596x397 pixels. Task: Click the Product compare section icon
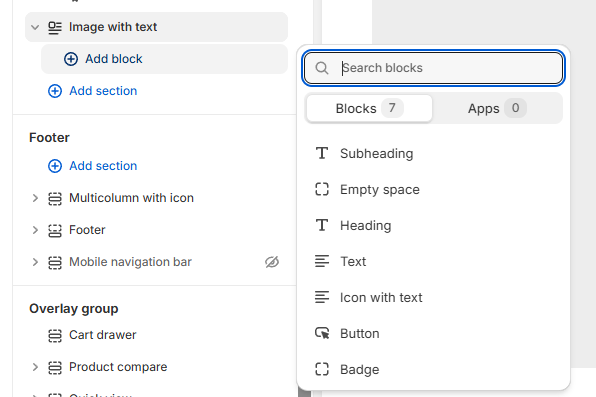point(55,367)
